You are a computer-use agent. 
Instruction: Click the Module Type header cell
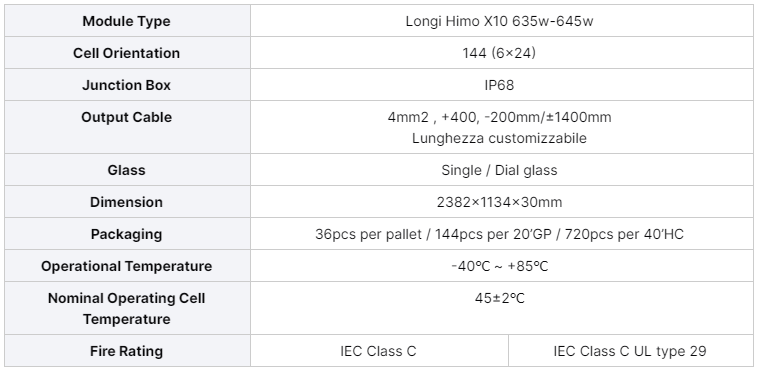point(126,21)
